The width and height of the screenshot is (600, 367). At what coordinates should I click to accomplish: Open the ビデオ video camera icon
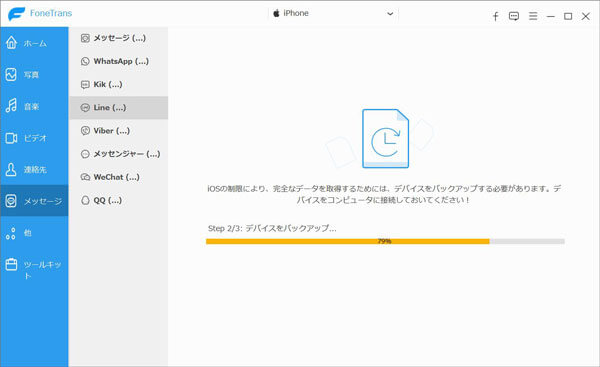[11, 138]
